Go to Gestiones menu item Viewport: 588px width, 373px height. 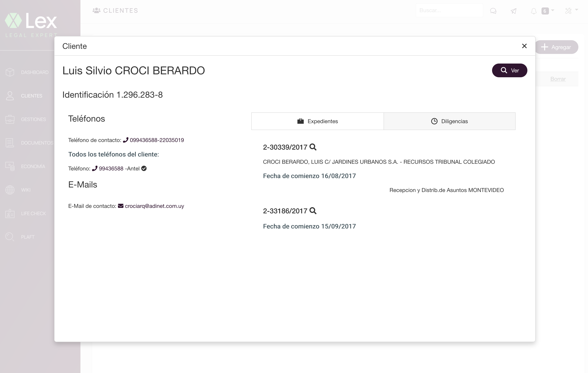(x=34, y=119)
